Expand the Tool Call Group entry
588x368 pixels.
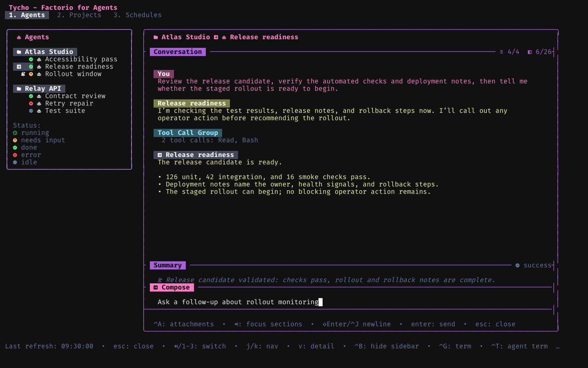188,133
